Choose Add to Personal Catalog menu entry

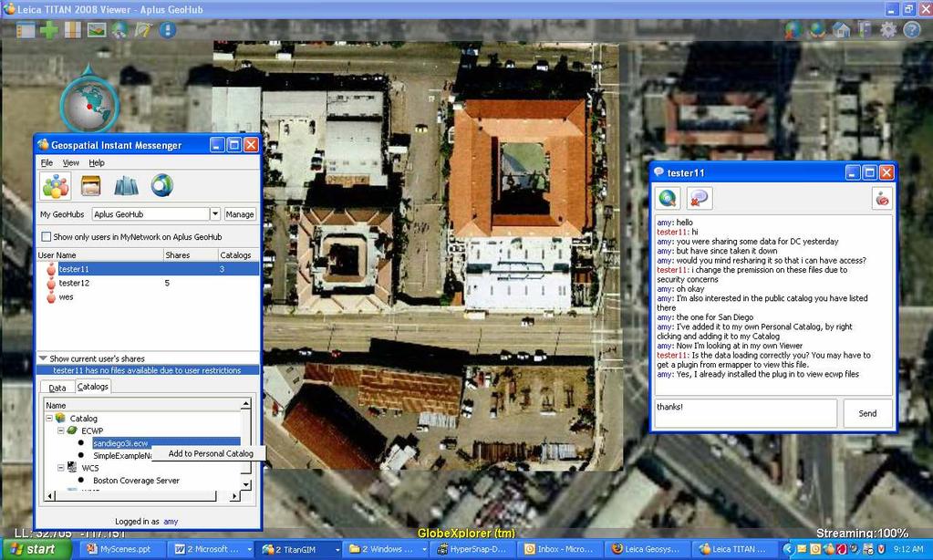click(210, 453)
